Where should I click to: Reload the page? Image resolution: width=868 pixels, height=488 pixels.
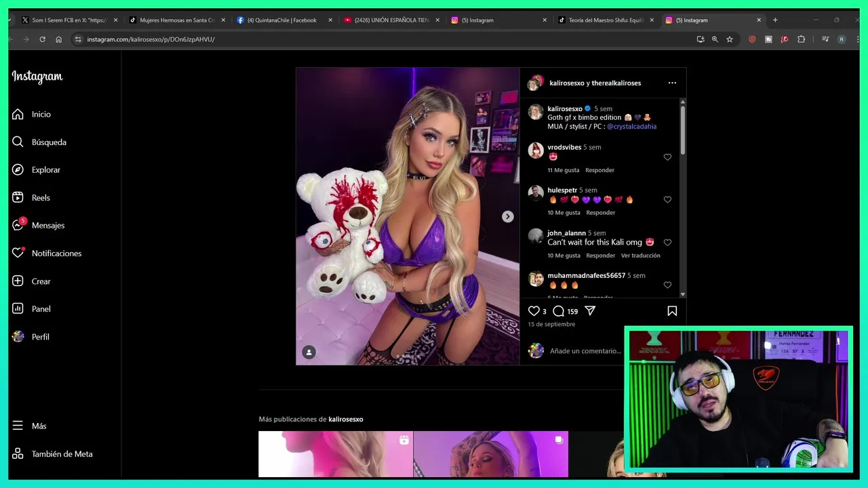[42, 39]
